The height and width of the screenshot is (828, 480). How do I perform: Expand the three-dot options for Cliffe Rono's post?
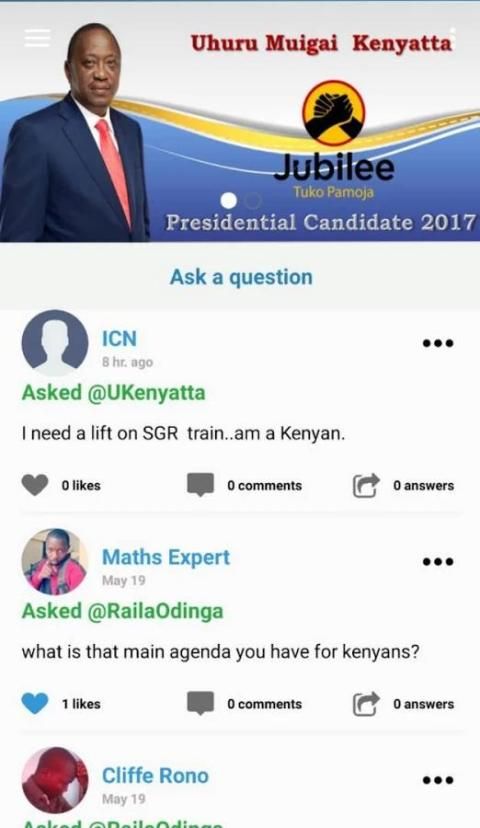pyautogui.click(x=438, y=780)
